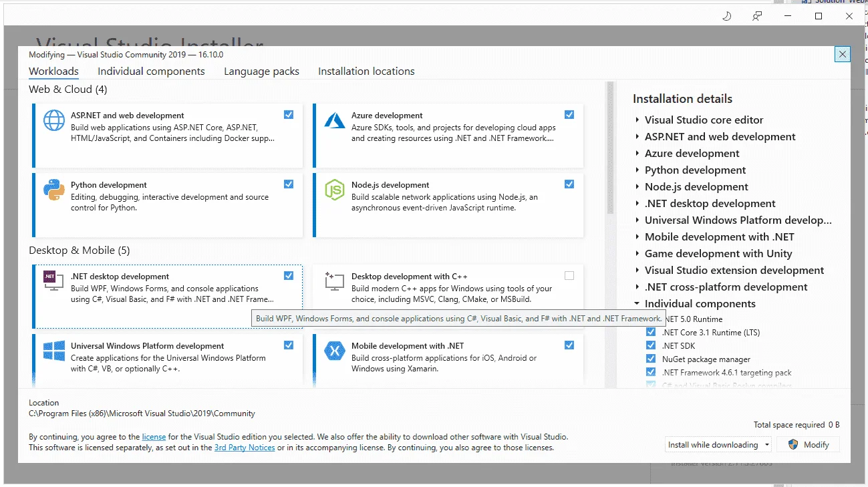Click the Total space required text
This screenshot has width=868, height=487.
(x=797, y=425)
